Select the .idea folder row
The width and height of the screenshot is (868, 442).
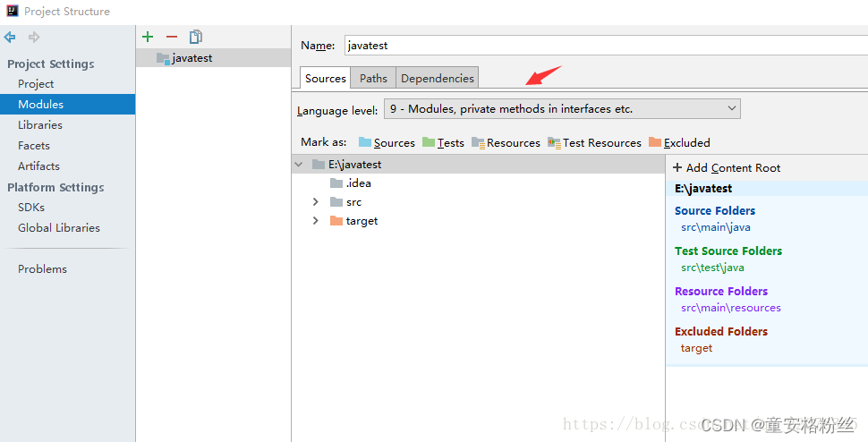(478, 183)
